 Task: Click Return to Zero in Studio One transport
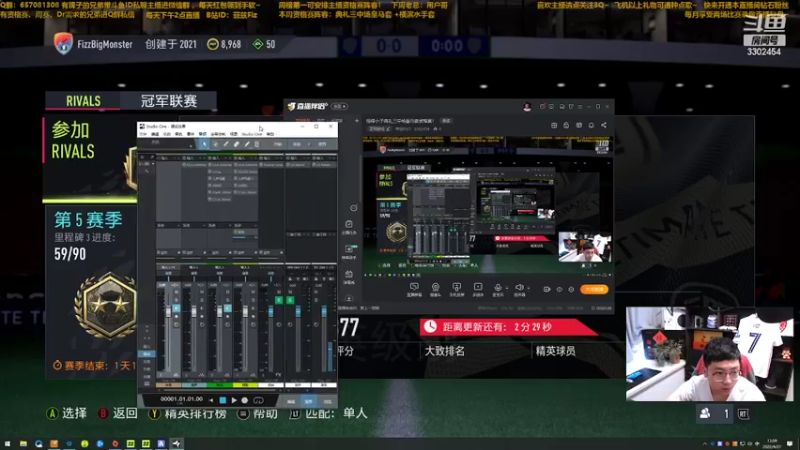point(211,401)
